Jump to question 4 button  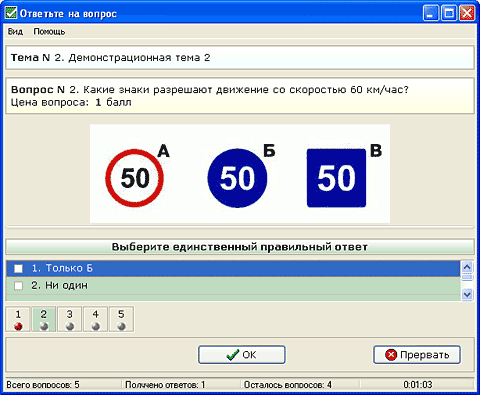click(x=95, y=319)
